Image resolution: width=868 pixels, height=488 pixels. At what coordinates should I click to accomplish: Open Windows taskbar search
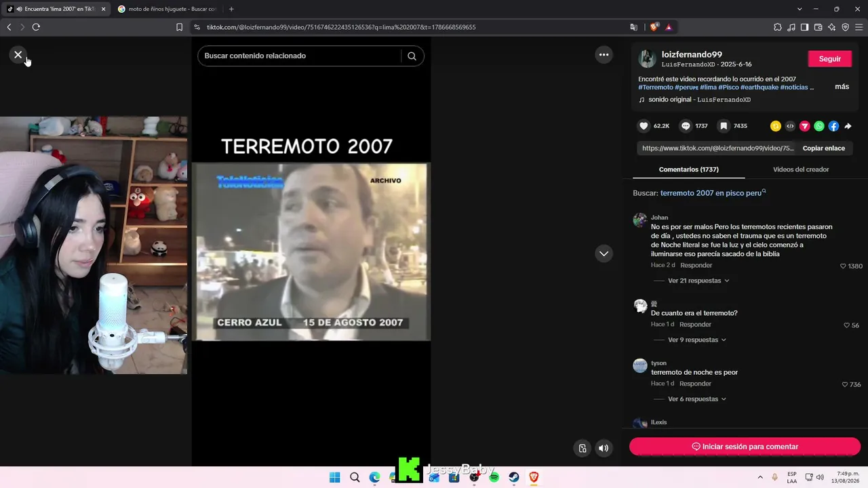[355, 477]
